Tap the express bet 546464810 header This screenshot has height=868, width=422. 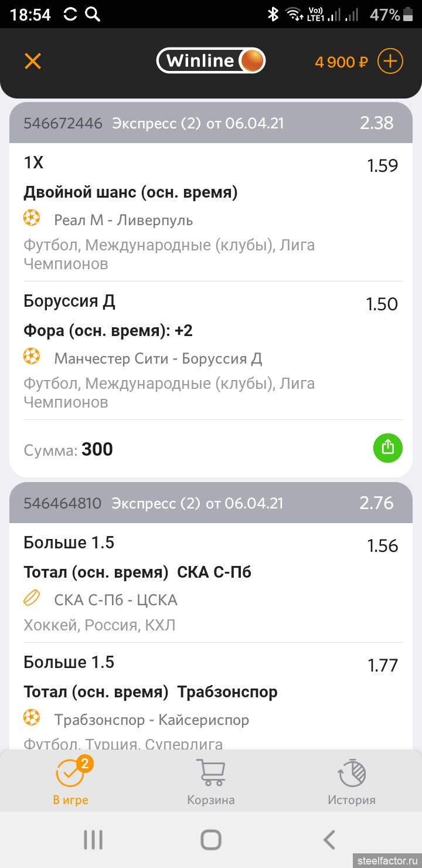211,503
